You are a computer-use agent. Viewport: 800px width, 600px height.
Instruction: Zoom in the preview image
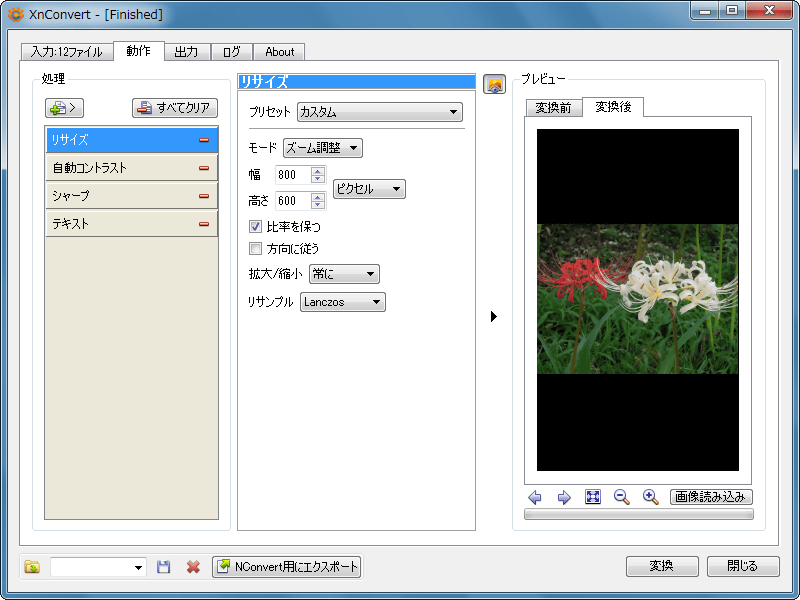651,497
